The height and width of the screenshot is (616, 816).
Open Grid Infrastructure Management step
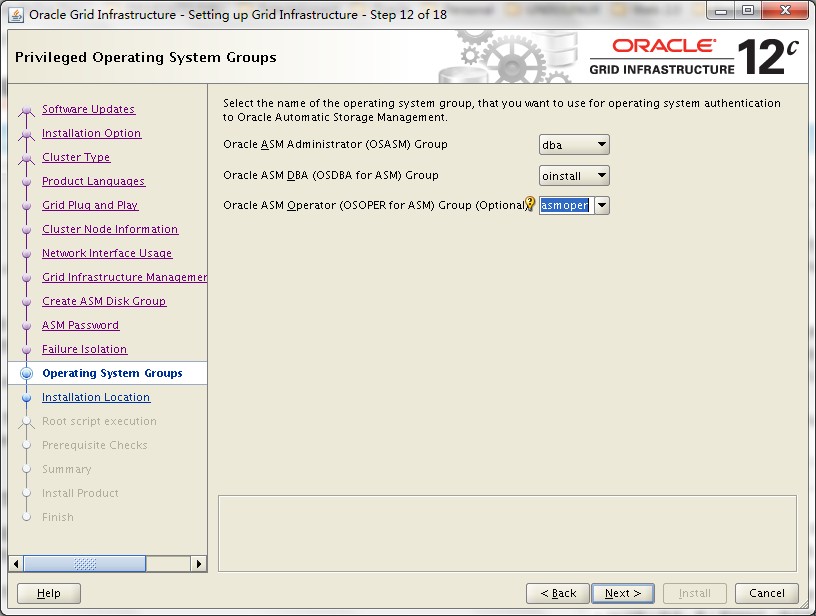tap(124, 277)
